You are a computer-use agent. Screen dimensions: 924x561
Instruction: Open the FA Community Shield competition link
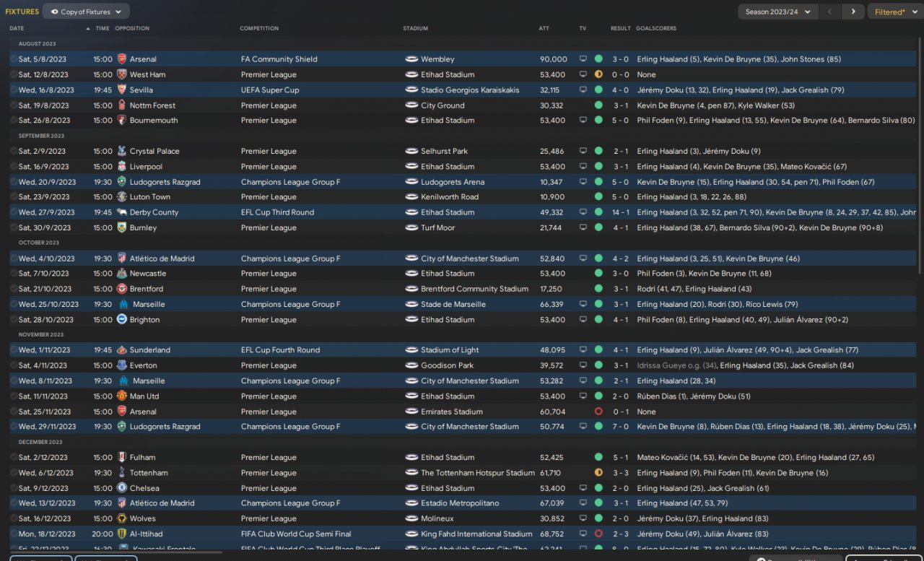[279, 59]
